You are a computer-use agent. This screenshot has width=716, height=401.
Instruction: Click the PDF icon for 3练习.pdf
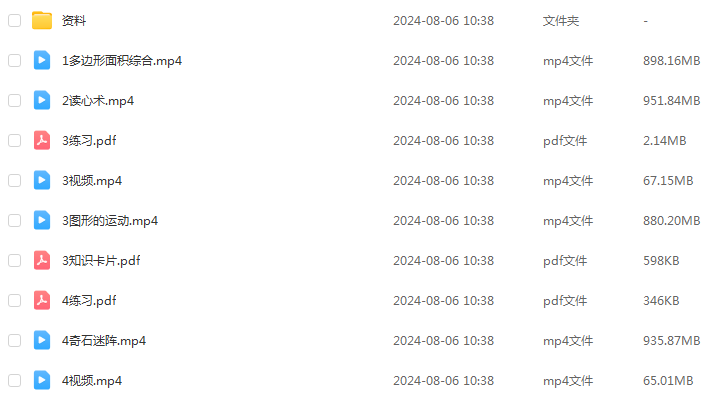(42, 140)
